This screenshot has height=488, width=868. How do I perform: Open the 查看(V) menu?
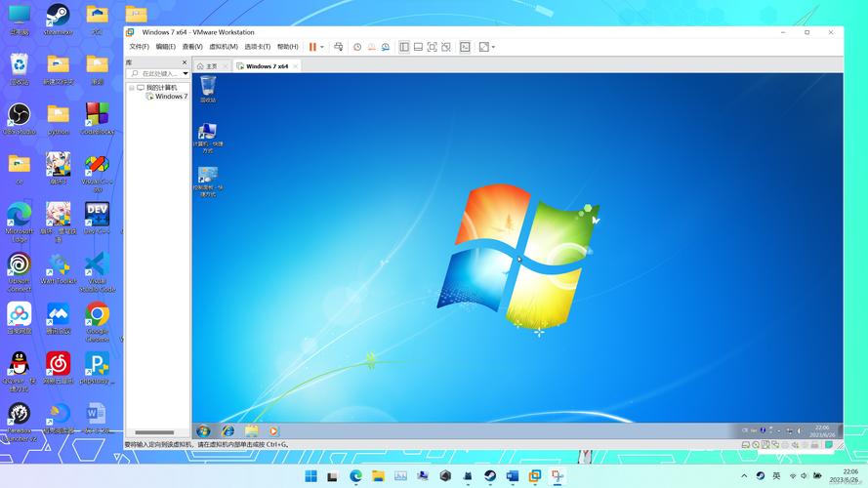pyautogui.click(x=192, y=47)
